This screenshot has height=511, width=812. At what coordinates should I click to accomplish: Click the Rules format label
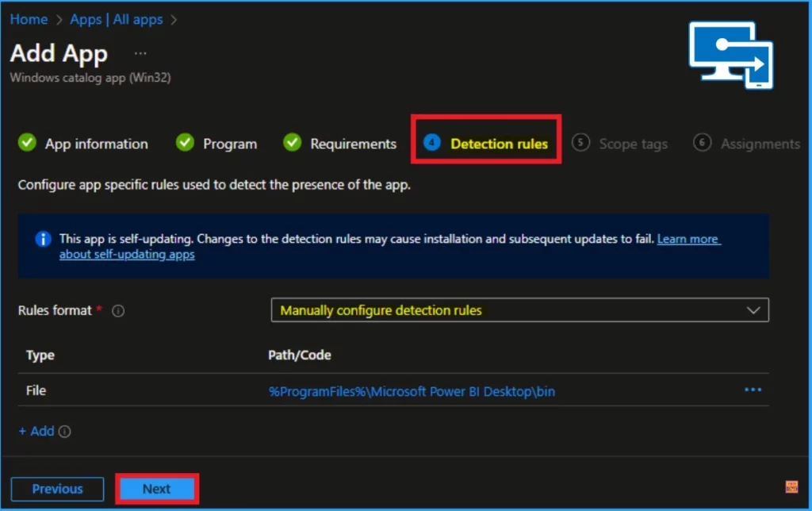[x=55, y=310]
